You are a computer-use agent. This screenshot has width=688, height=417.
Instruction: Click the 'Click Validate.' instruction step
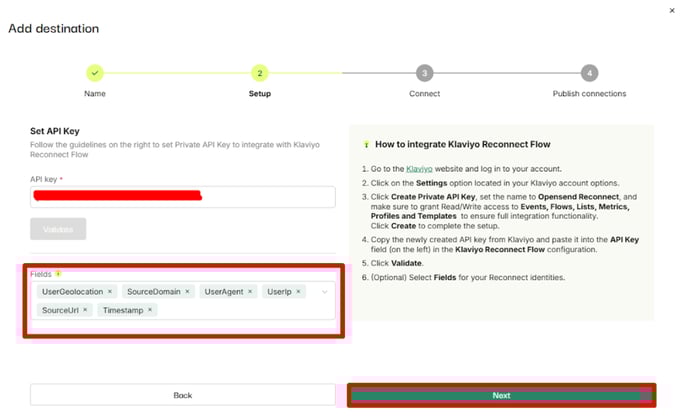tap(397, 263)
